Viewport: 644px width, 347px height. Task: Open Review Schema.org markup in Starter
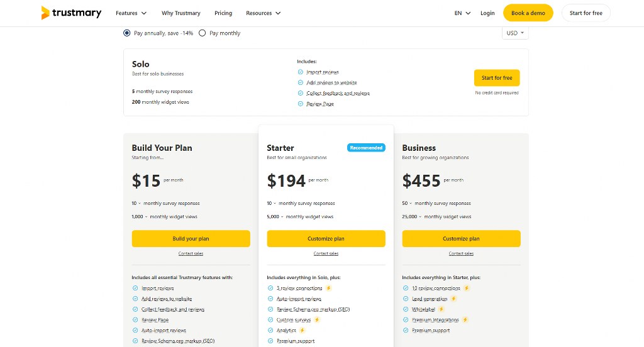pyautogui.click(x=313, y=309)
